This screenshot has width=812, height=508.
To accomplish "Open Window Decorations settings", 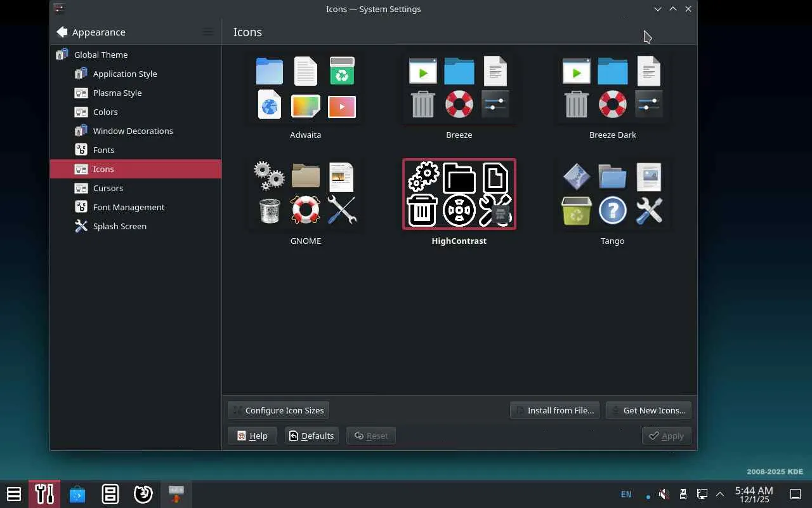I will coord(136,131).
